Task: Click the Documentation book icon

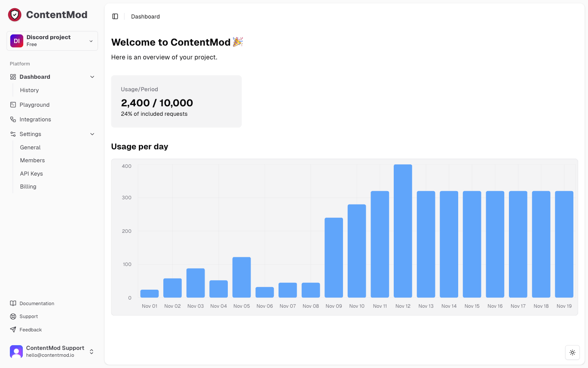Action: [x=13, y=303]
